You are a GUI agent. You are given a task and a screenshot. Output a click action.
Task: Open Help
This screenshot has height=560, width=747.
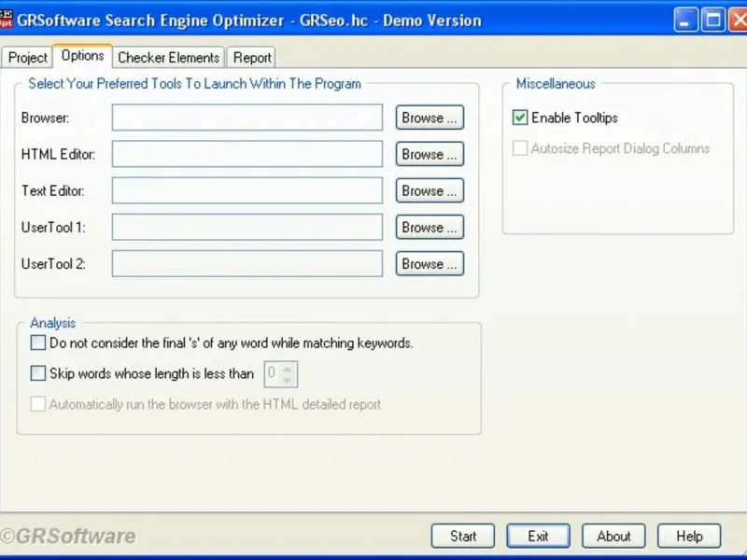point(689,536)
